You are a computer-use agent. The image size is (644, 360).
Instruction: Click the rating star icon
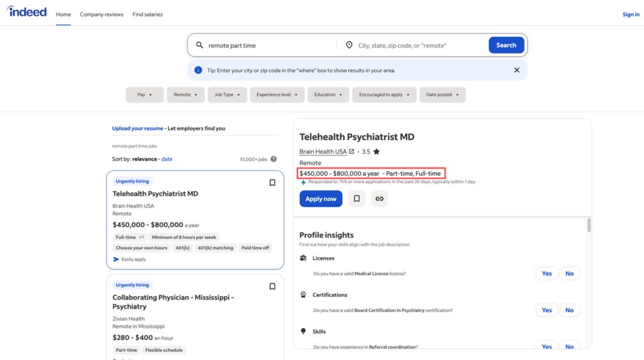pyautogui.click(x=376, y=152)
